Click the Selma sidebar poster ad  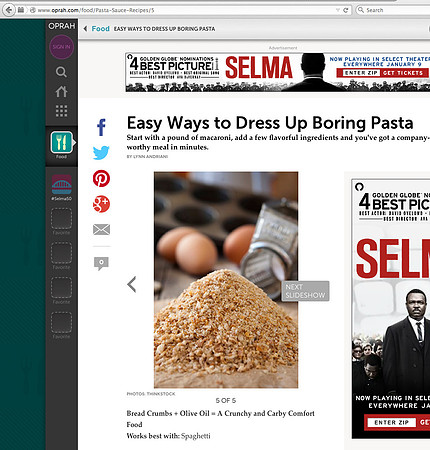[391, 308]
